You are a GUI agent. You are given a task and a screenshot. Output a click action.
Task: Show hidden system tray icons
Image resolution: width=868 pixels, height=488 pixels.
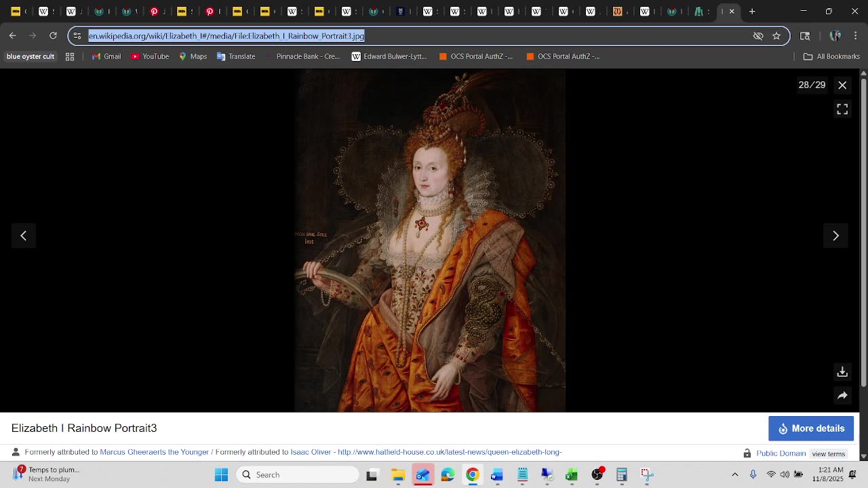(735, 474)
